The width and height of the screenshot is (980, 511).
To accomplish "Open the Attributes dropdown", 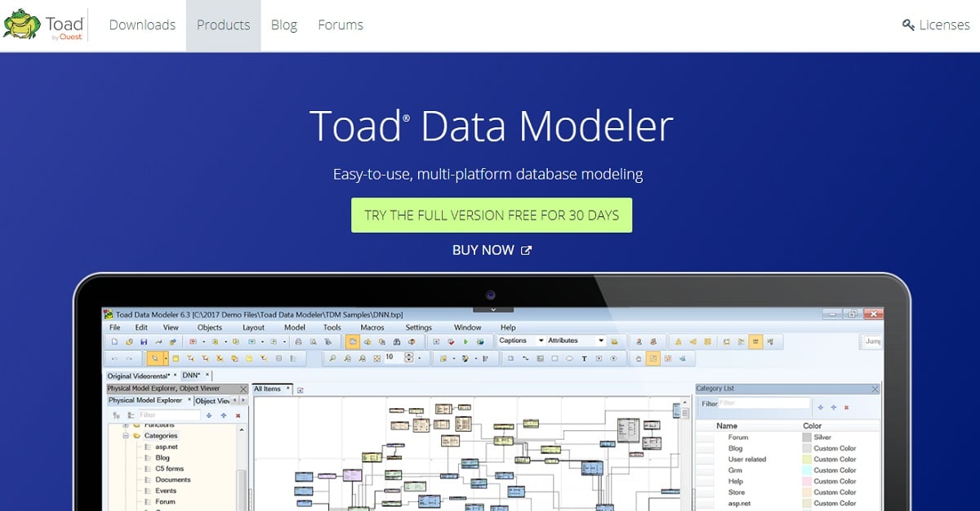I will point(603,340).
